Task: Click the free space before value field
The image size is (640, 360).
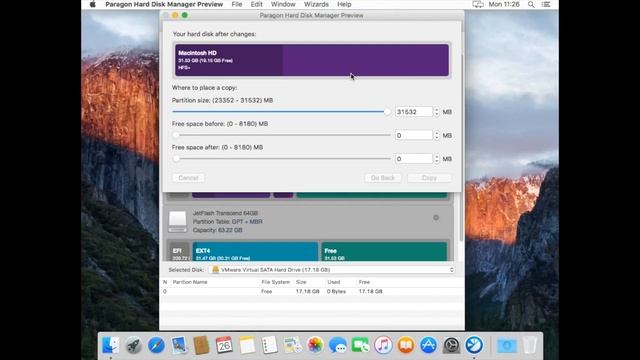Action: point(413,135)
